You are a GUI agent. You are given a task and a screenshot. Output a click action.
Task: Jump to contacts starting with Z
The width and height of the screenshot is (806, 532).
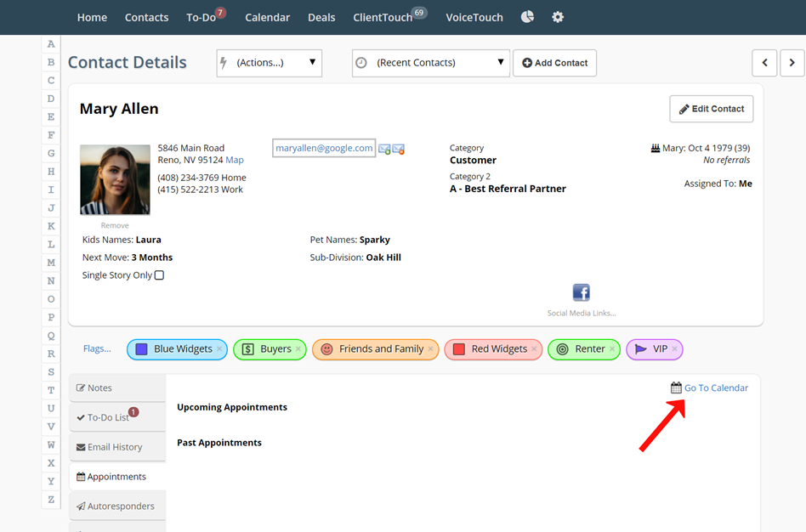51,500
